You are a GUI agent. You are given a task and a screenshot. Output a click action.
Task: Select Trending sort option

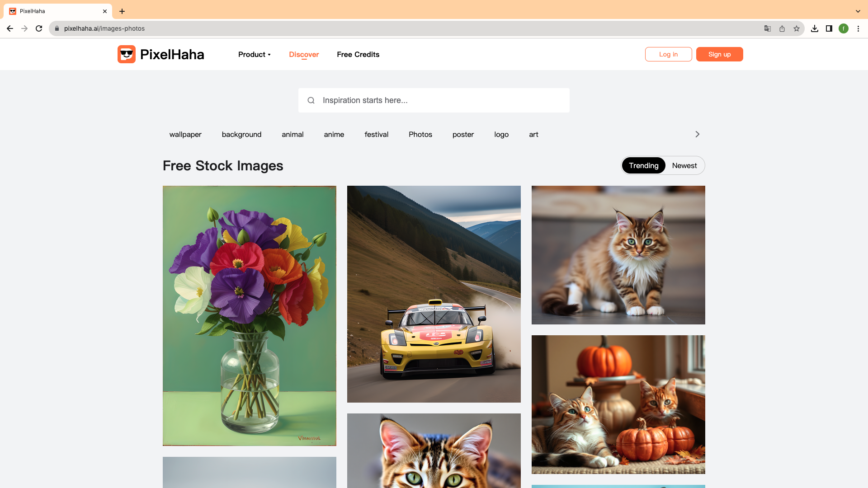[644, 165]
